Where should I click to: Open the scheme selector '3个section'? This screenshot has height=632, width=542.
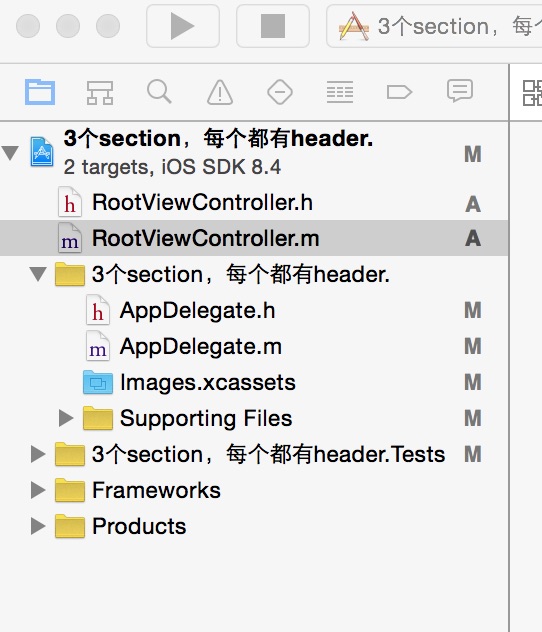point(434,26)
